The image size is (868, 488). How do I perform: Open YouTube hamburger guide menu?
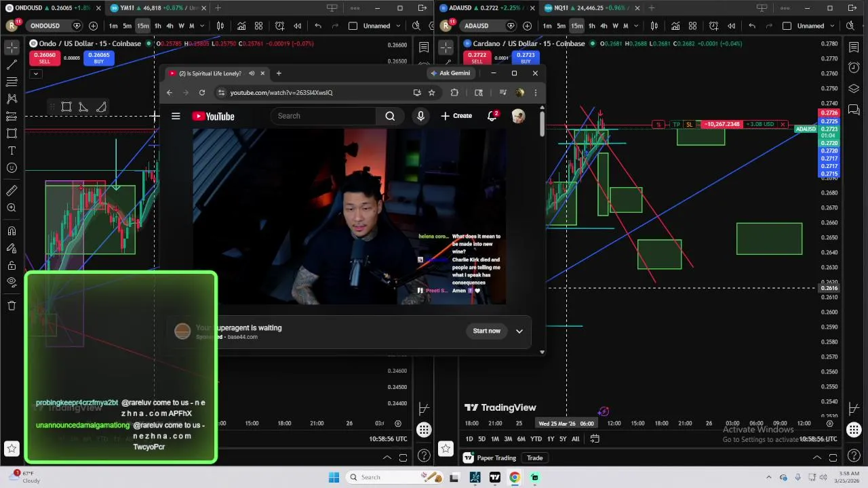coord(176,116)
